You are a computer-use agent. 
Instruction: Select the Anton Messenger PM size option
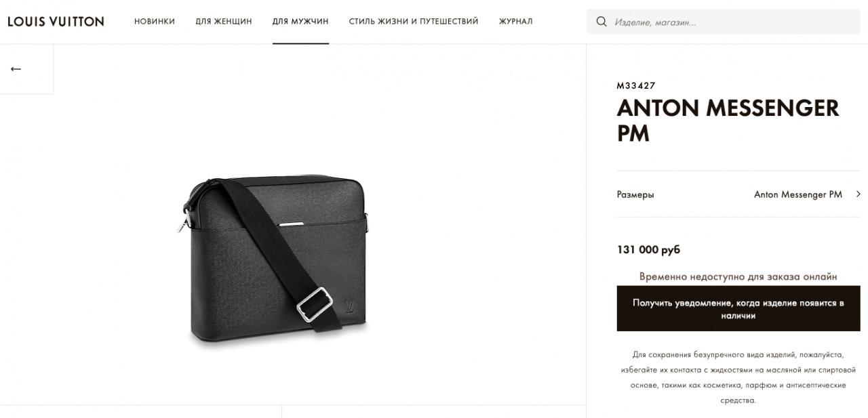(798, 194)
